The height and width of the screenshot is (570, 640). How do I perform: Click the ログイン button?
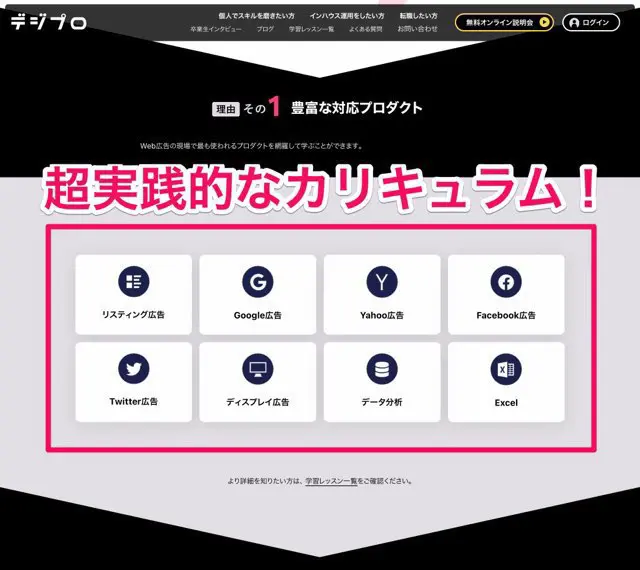click(x=591, y=22)
